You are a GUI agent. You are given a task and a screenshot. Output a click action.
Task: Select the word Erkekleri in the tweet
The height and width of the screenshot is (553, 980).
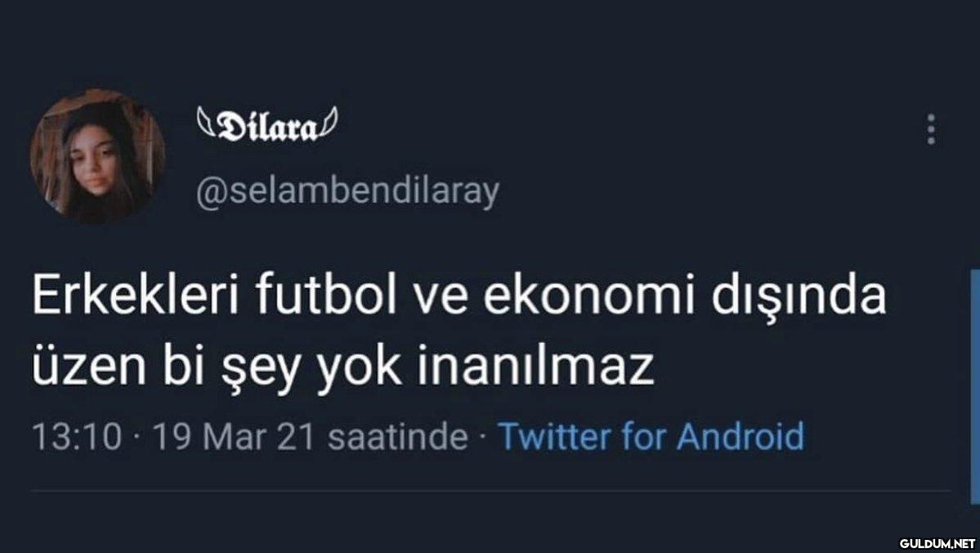pyautogui.click(x=136, y=297)
